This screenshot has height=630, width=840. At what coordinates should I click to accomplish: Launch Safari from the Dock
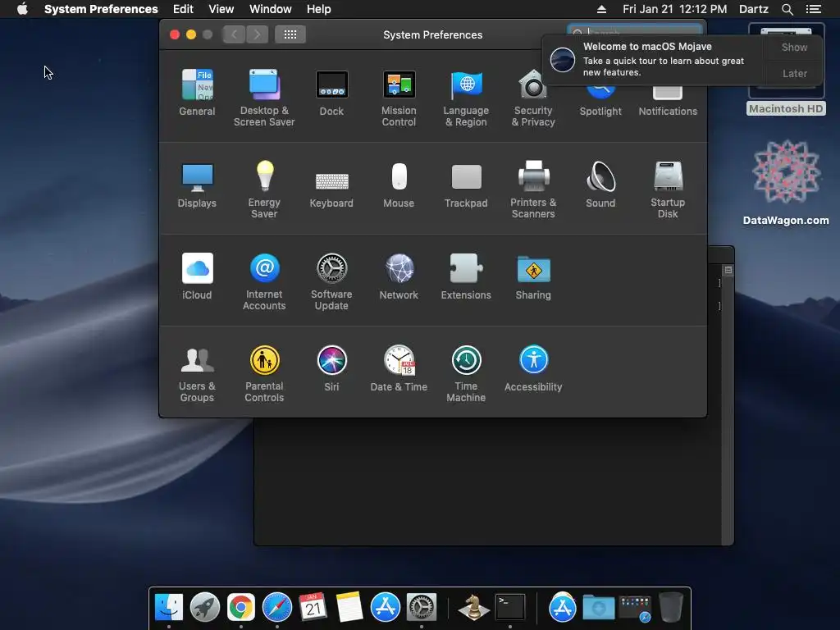click(277, 607)
